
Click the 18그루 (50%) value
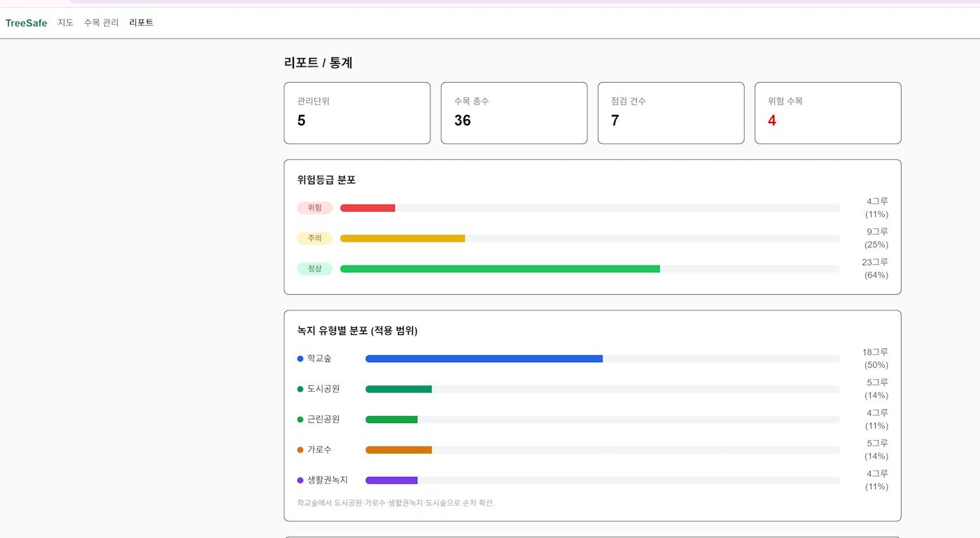point(875,359)
